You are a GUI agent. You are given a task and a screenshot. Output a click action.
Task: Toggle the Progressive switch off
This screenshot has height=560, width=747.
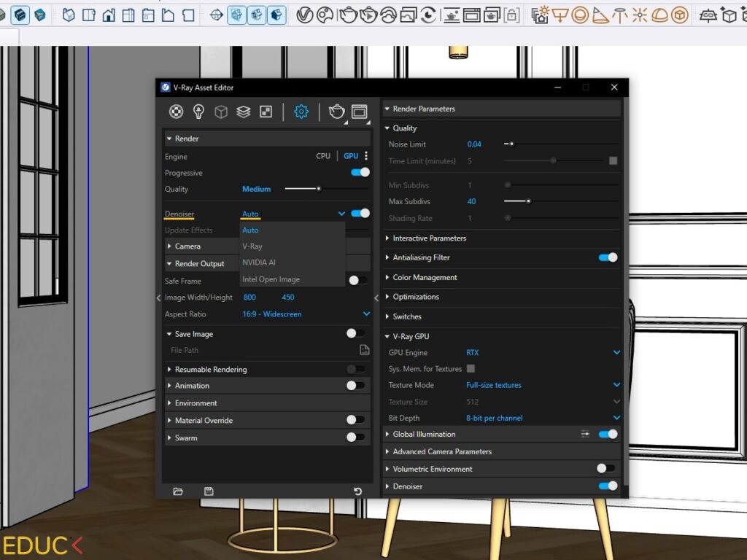pyautogui.click(x=360, y=173)
